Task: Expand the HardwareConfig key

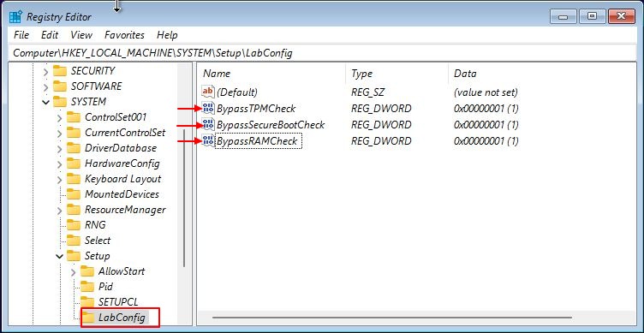Action: point(60,164)
